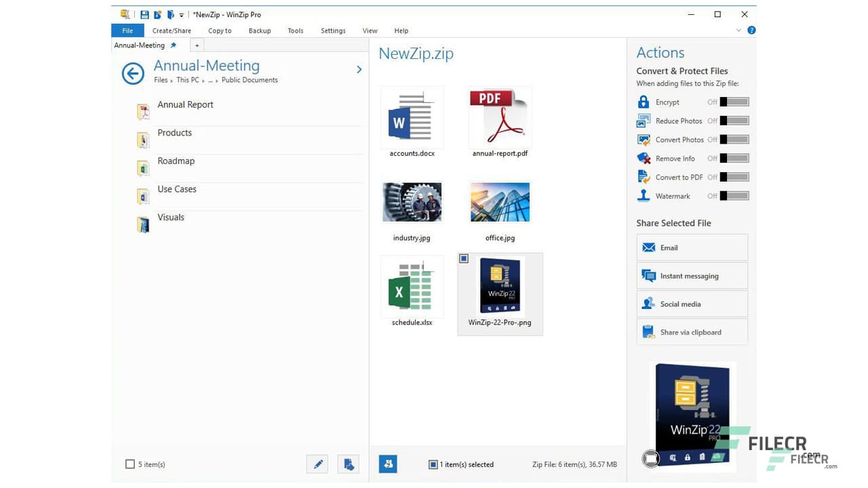Select the Encrypt padlock icon

point(642,102)
